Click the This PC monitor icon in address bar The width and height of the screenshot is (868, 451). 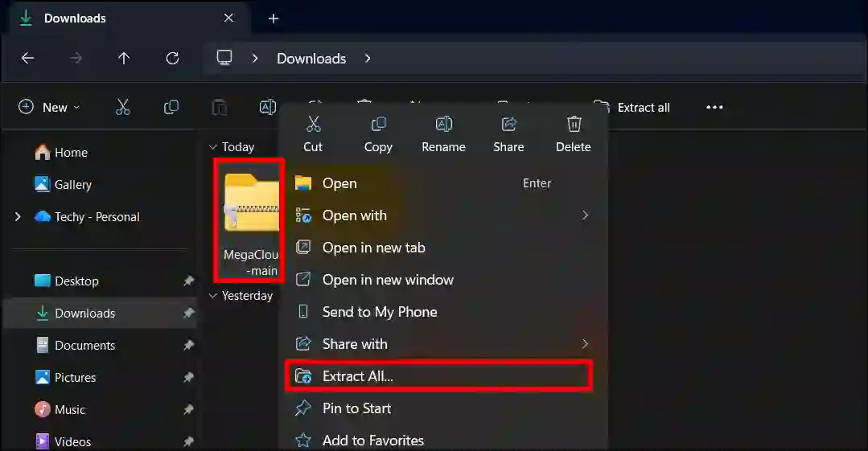(224, 58)
